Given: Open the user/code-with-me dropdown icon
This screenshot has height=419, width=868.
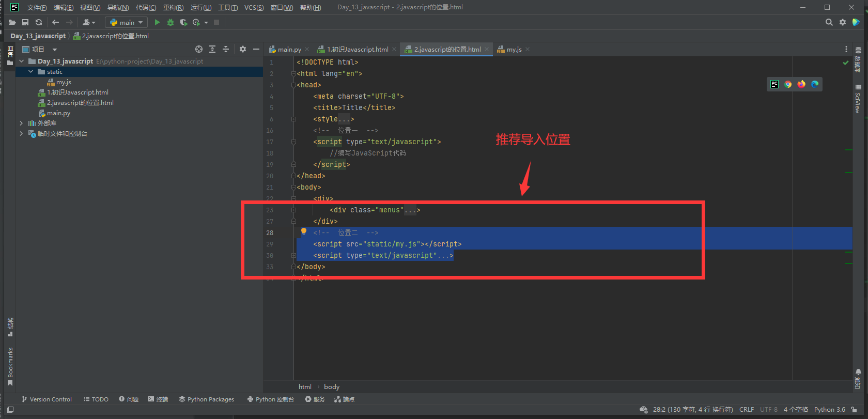Looking at the screenshot, I should (89, 22).
